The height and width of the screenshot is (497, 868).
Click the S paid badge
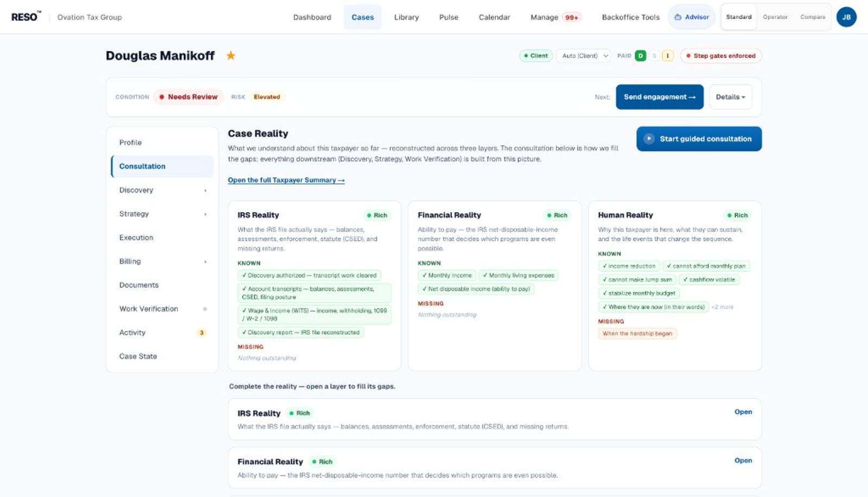pyautogui.click(x=654, y=55)
